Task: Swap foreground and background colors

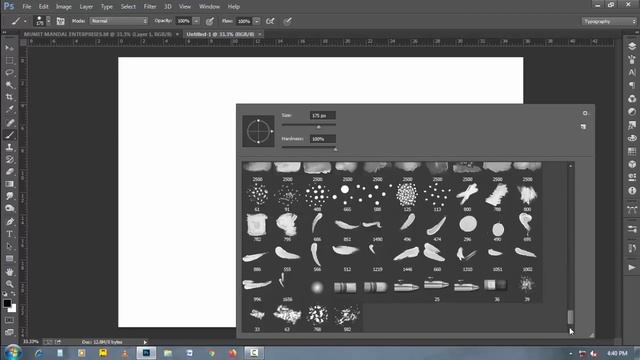Action: (13, 294)
